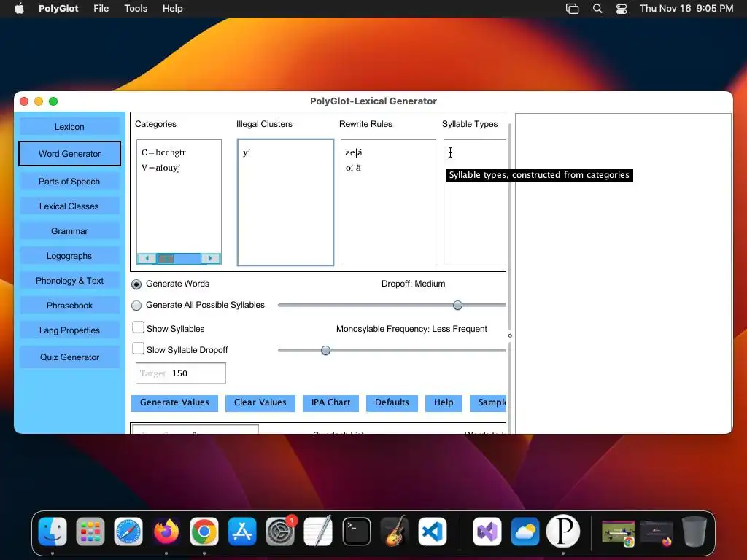Open Visual Studio purple icon in dock
Screen dimensions: 747x560
pos(487,531)
